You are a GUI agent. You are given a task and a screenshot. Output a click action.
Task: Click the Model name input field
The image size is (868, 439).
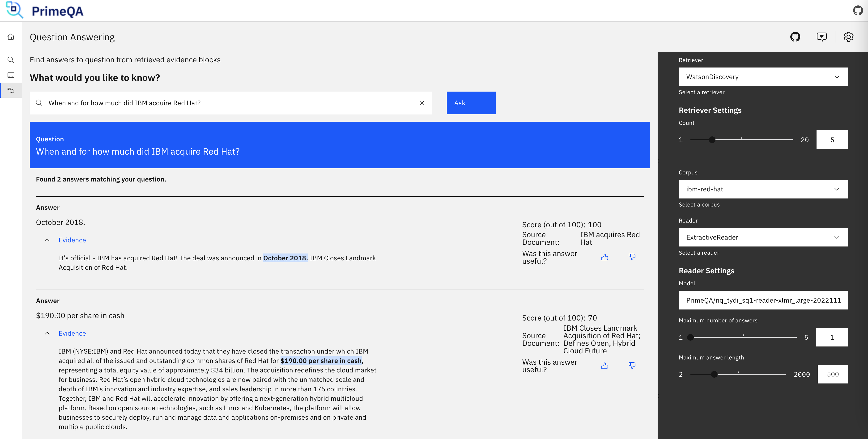pyautogui.click(x=763, y=300)
